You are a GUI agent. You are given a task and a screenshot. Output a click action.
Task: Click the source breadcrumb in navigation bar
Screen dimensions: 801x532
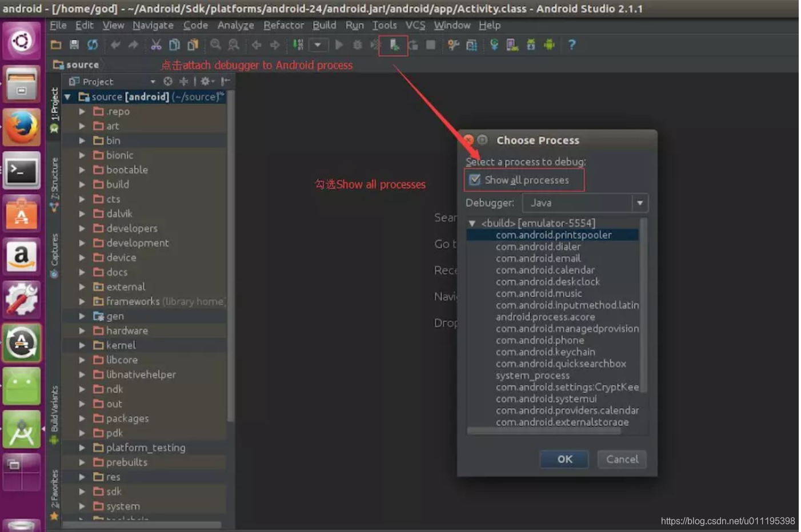coord(76,65)
